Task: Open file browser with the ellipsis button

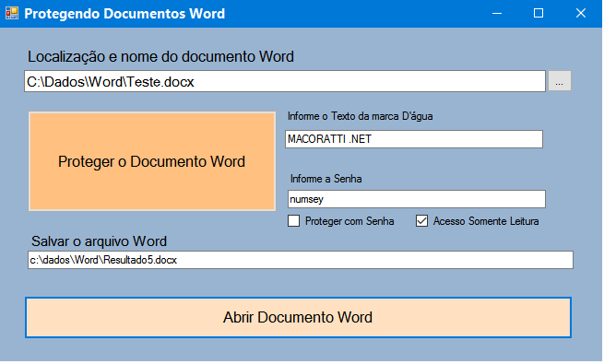Action: pos(560,81)
